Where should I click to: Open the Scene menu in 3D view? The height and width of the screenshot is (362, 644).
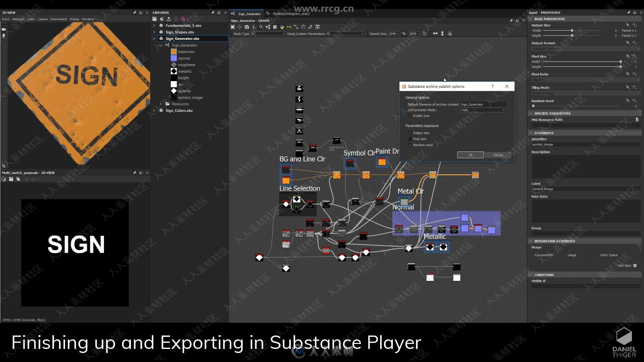pyautogui.click(x=5, y=19)
